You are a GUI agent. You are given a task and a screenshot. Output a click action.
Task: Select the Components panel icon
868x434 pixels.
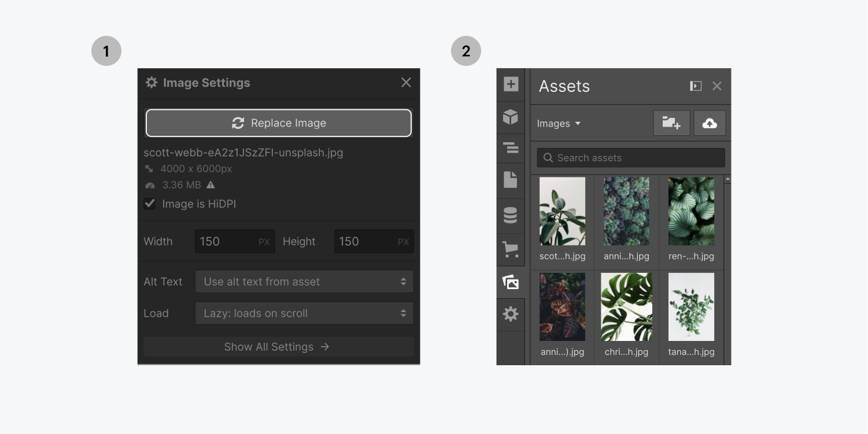click(511, 117)
